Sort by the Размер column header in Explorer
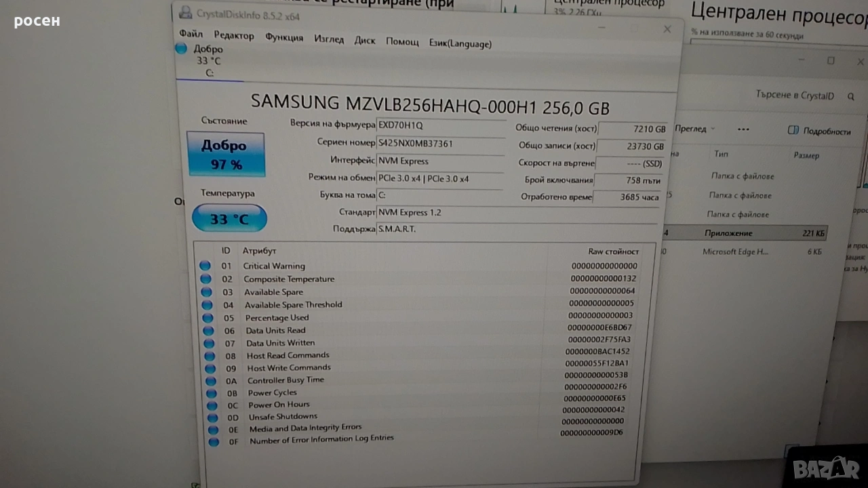Image resolution: width=868 pixels, height=488 pixels. point(806,155)
